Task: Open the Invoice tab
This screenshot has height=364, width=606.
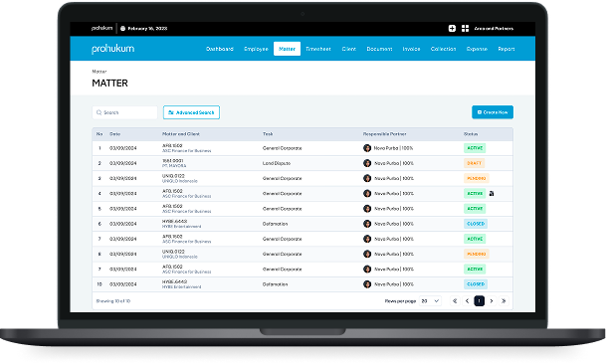Action: click(411, 49)
